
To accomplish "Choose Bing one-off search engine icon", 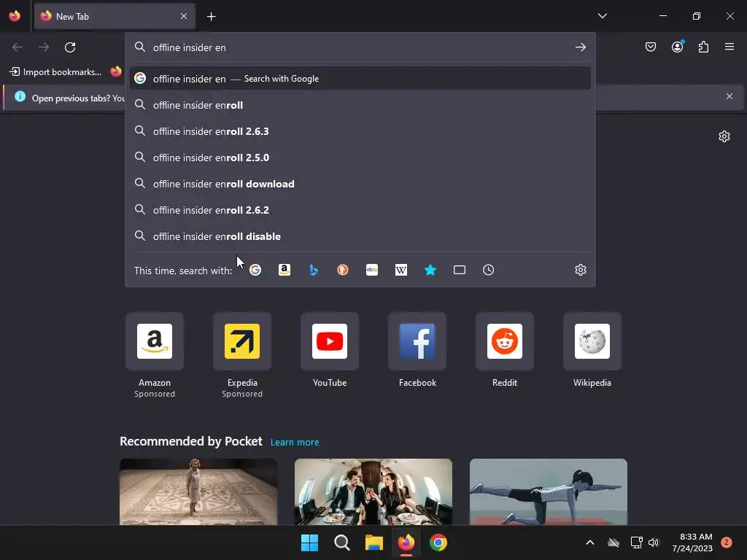I will [314, 270].
